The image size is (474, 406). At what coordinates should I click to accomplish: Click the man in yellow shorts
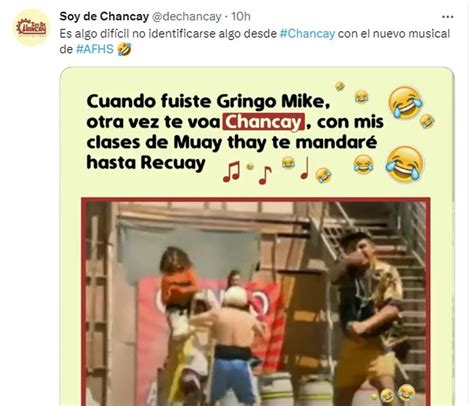[x=368, y=318]
